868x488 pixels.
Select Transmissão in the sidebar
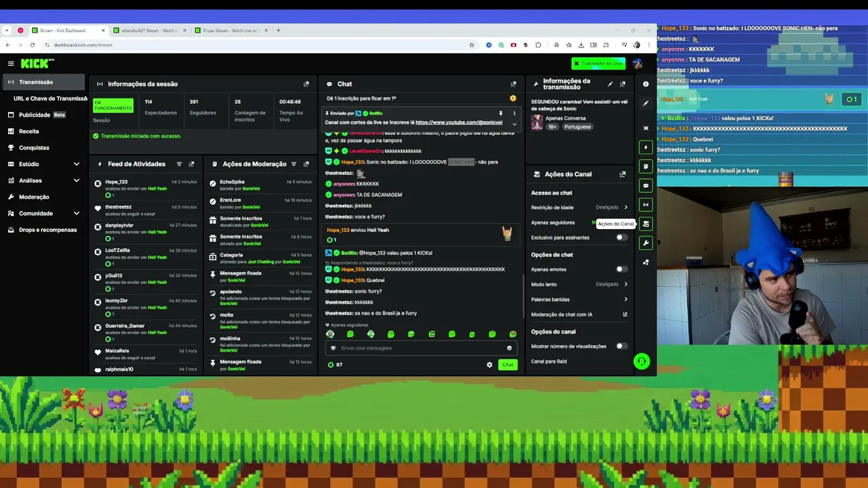pyautogui.click(x=43, y=82)
